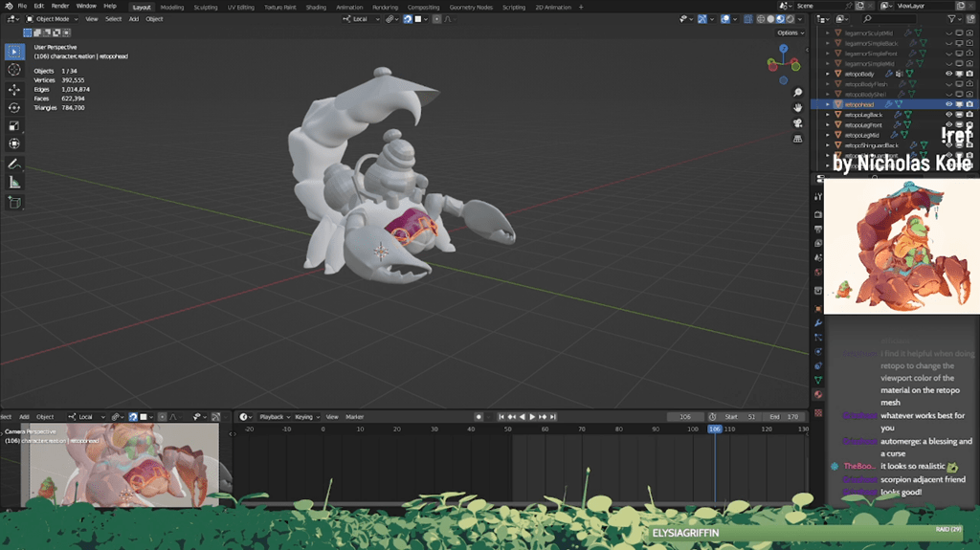Switch to the Geometry Nodes workspace tab
980x550 pixels.
[471, 8]
